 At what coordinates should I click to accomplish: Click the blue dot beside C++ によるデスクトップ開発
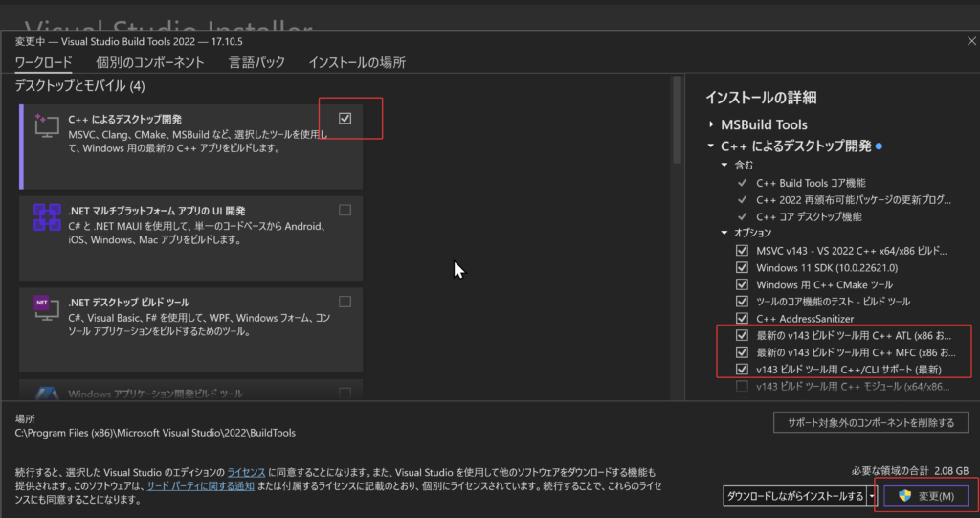tap(879, 146)
